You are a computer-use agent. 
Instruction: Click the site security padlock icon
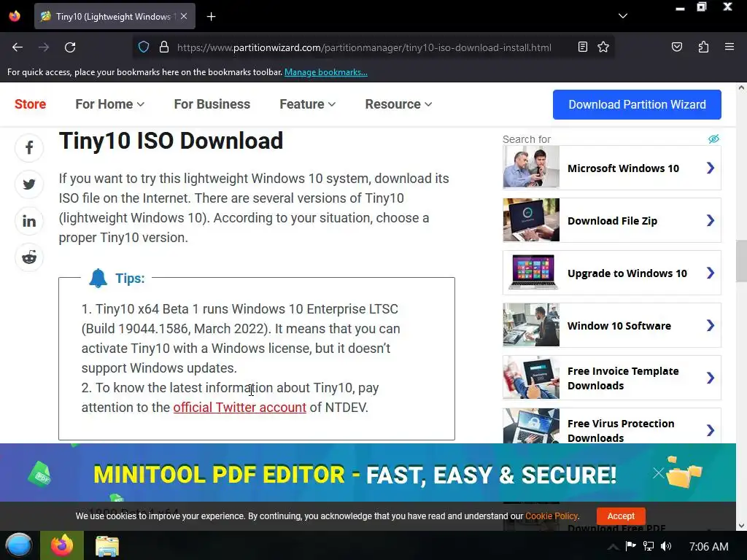[x=164, y=47]
